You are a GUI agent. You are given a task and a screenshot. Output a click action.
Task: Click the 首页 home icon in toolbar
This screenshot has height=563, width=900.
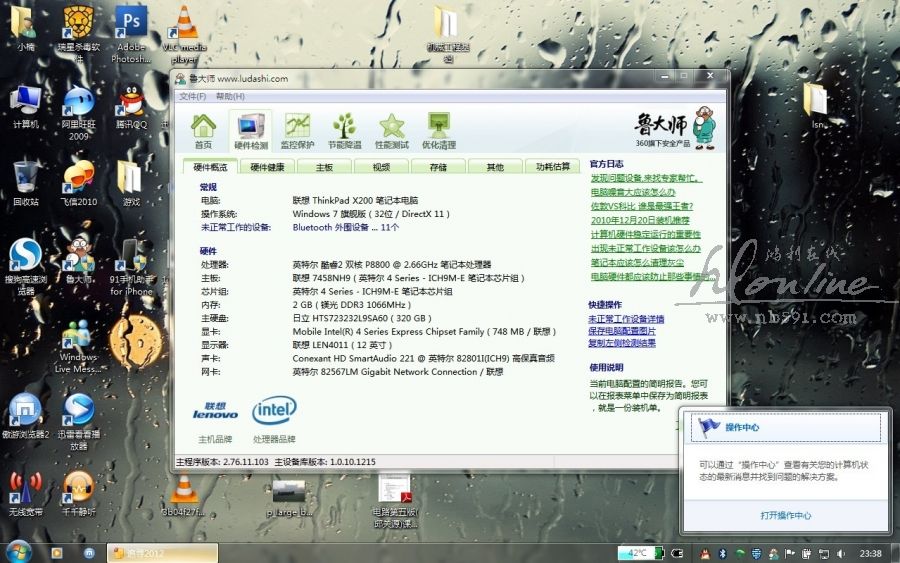point(203,130)
